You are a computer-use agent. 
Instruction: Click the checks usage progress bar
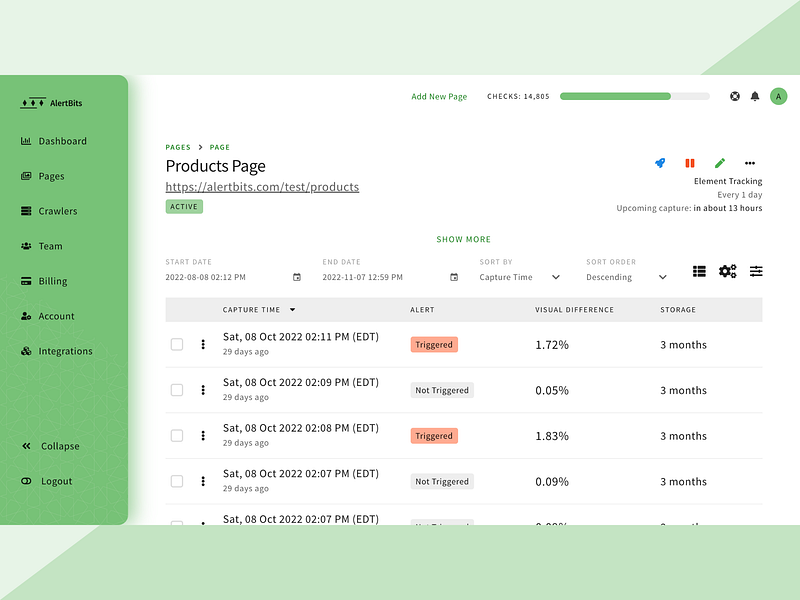[635, 96]
